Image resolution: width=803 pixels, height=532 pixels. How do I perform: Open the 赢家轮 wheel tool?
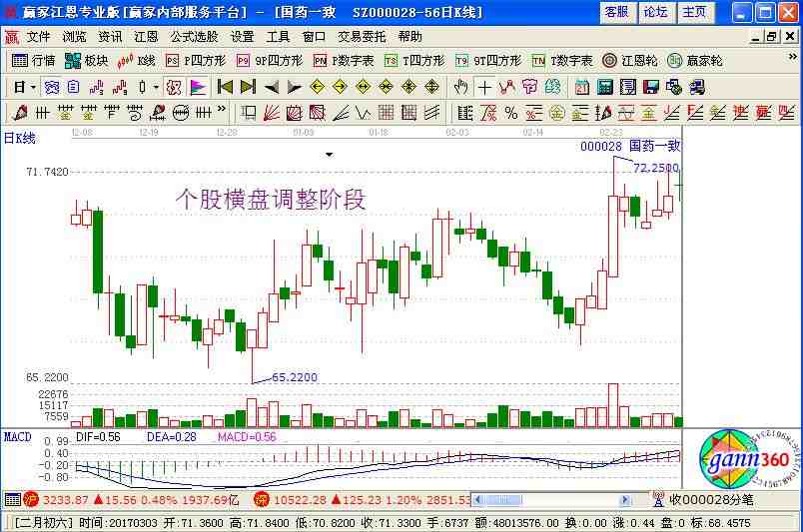(695, 61)
